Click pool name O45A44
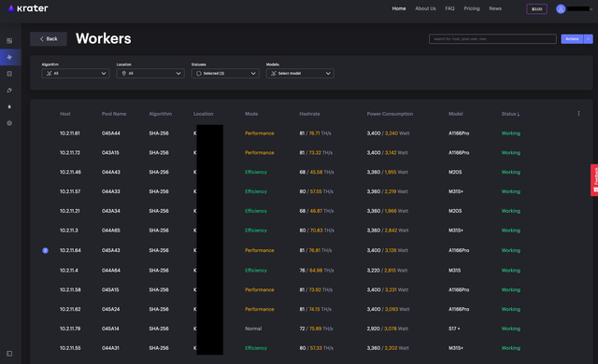 pos(110,133)
